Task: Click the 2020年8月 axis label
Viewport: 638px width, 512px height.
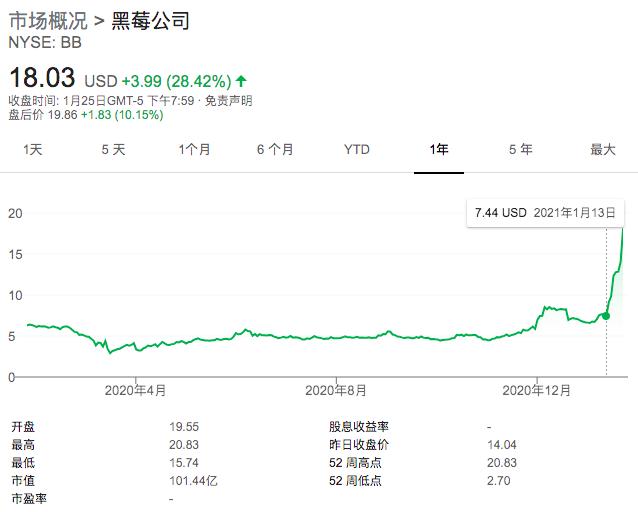Action: [336, 391]
